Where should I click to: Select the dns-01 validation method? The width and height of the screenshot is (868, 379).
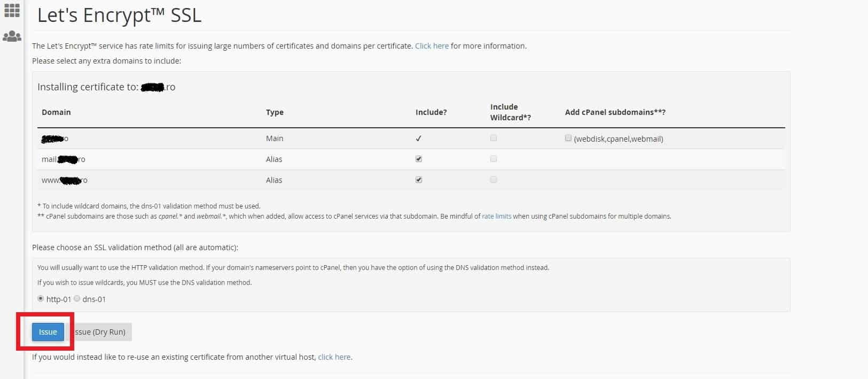(77, 298)
